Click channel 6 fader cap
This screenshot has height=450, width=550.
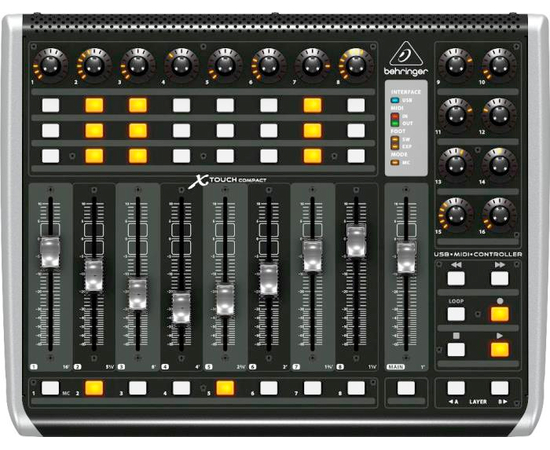click(269, 280)
